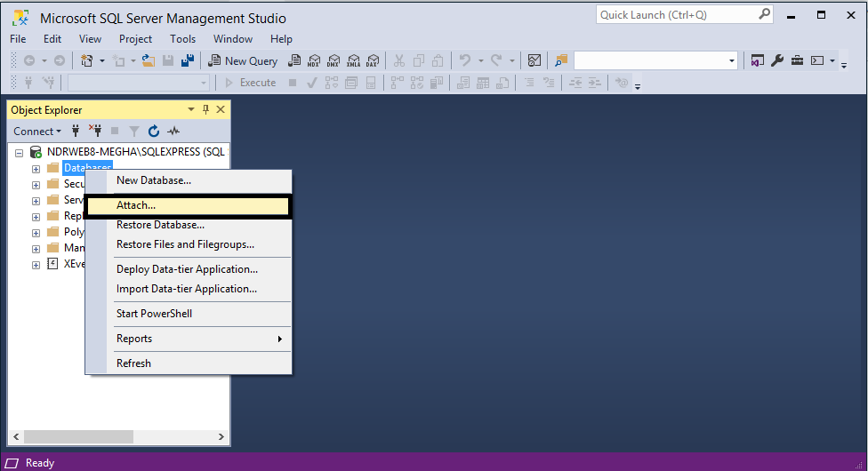The image size is (868, 471).
Task: Expand the Security folder node
Action: 36,185
